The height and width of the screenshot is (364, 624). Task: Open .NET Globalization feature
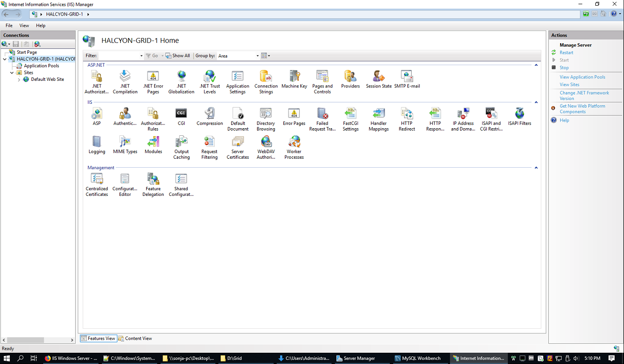point(181,82)
